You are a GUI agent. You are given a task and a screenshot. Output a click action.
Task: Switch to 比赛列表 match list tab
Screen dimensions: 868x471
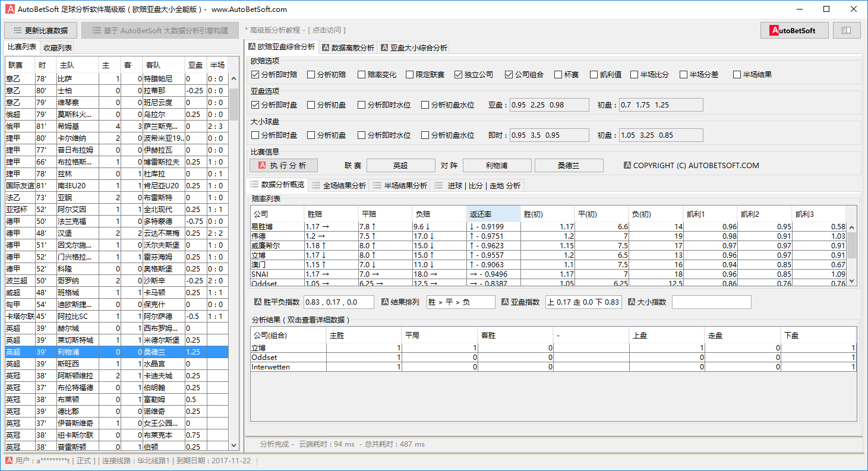tap(22, 48)
